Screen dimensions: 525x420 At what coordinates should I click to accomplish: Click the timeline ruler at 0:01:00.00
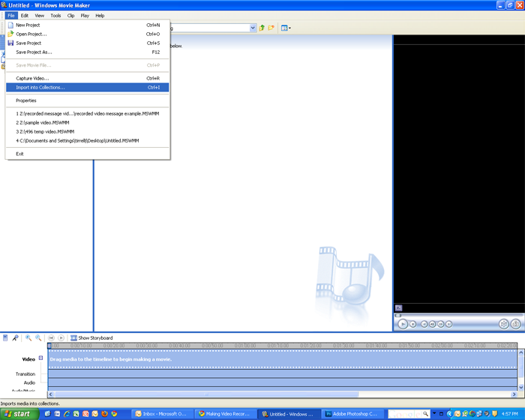point(245,345)
